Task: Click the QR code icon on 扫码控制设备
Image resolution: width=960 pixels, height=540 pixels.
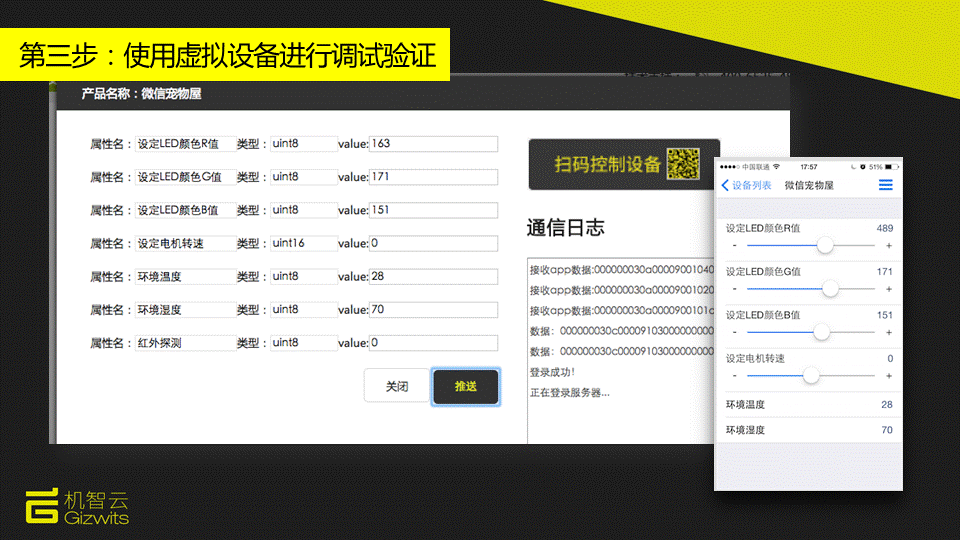Action: click(683, 164)
